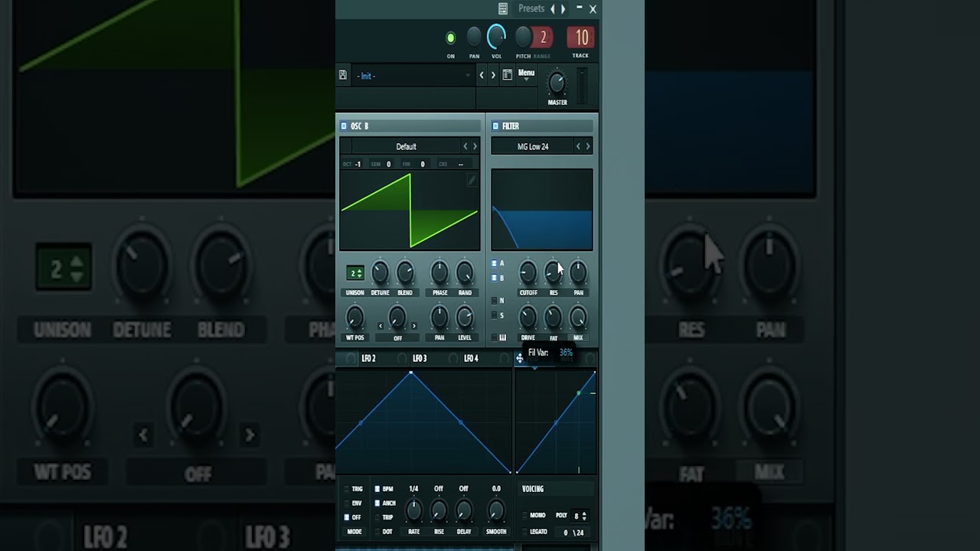Click the channel VOL knob
Screen dimensions: 980x551
[x=496, y=36]
